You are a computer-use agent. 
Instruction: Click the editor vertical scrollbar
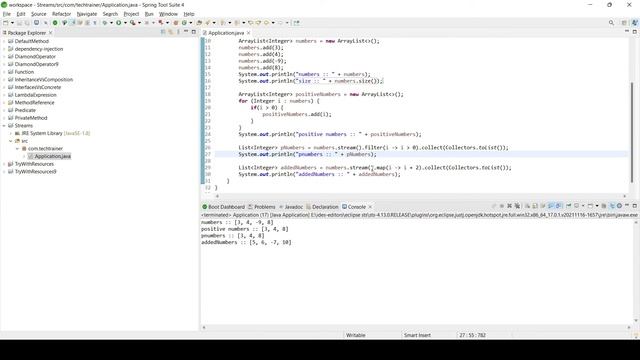632,131
